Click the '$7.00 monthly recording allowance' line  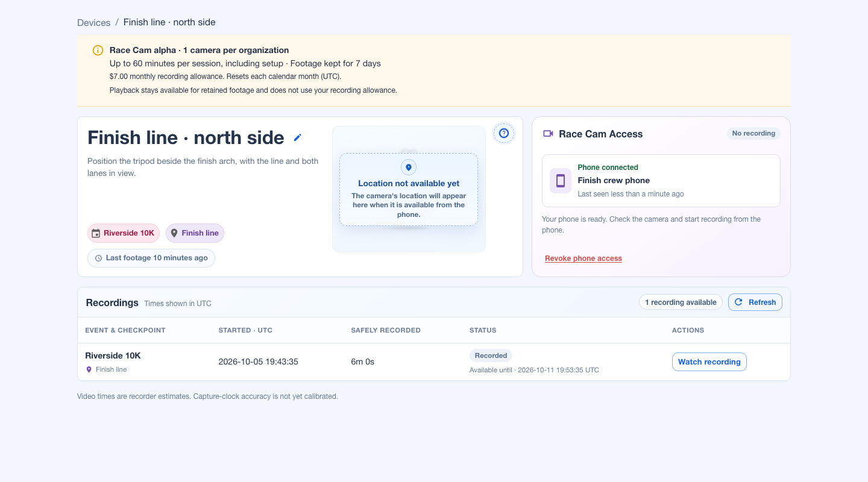pos(225,77)
